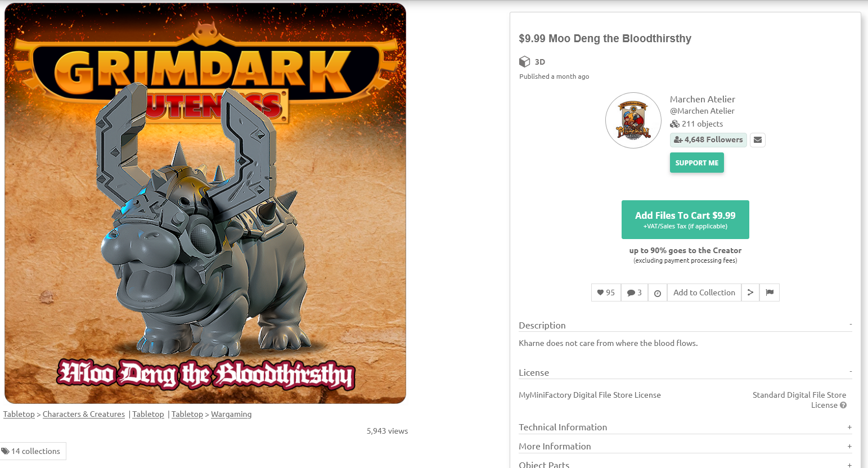
Task: Open the comments bubble showing 3
Action: [x=635, y=292]
